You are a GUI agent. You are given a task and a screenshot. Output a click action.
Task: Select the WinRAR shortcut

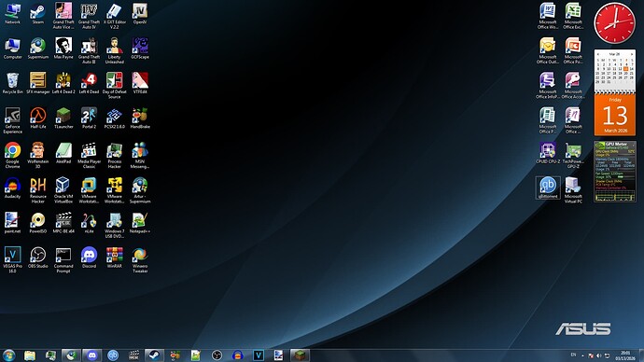click(x=114, y=258)
